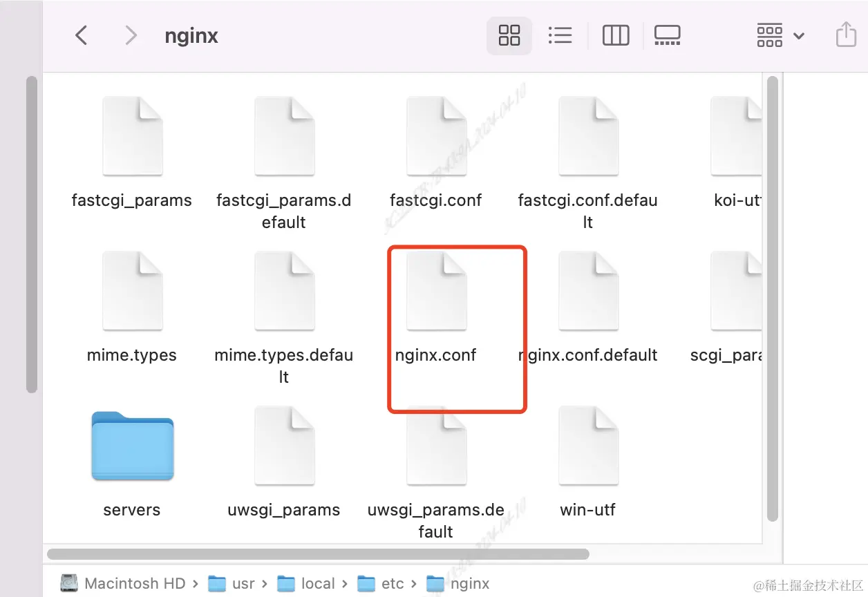
Task: Jump to usr folder in path bar
Action: pos(232,584)
